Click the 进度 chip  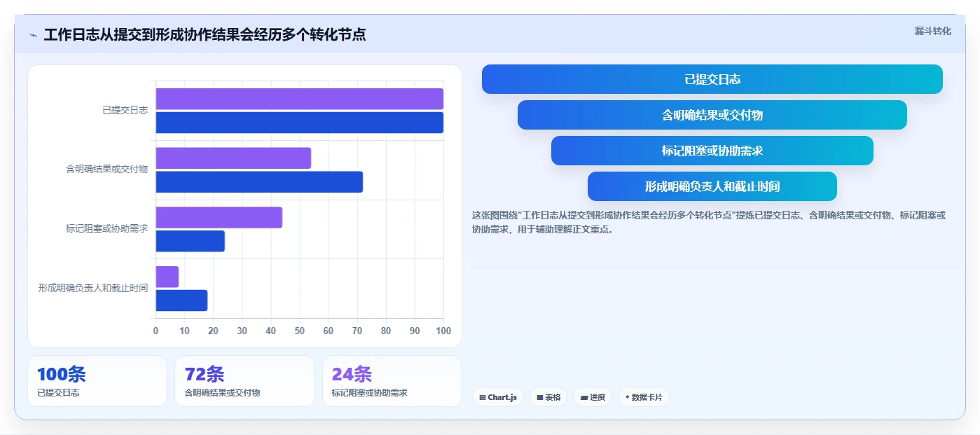pyautogui.click(x=593, y=397)
